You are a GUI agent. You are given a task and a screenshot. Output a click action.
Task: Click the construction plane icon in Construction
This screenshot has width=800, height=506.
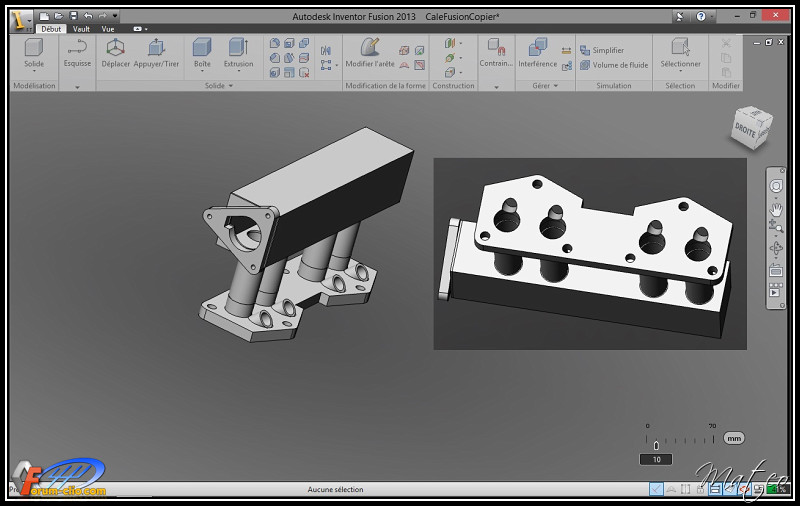449,43
